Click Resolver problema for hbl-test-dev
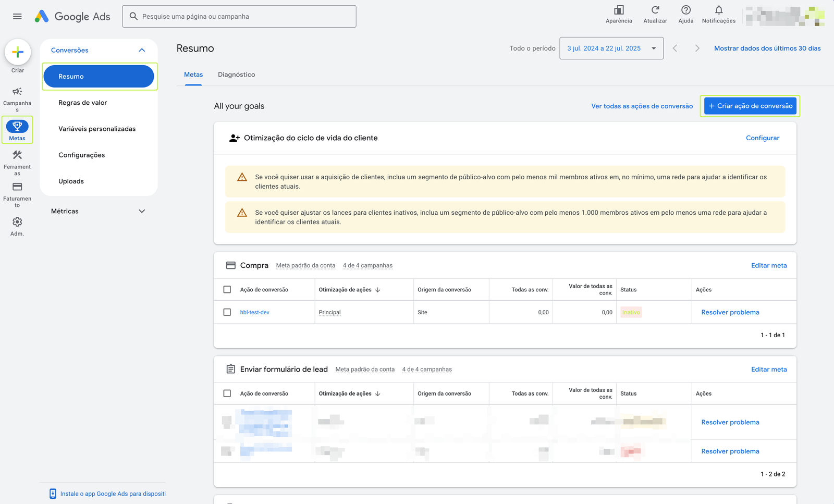 coord(730,312)
